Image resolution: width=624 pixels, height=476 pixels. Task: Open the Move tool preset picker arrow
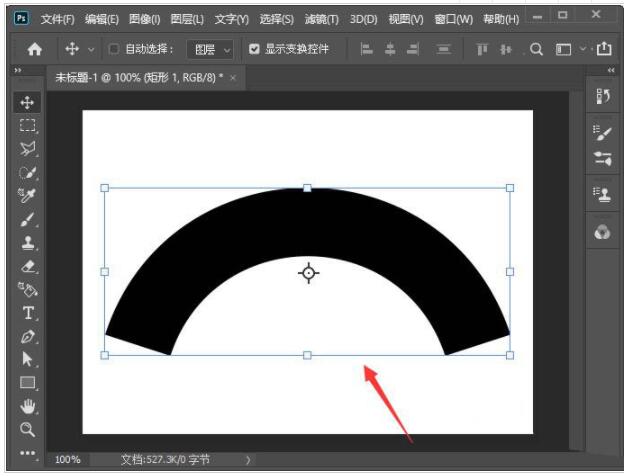coord(91,50)
